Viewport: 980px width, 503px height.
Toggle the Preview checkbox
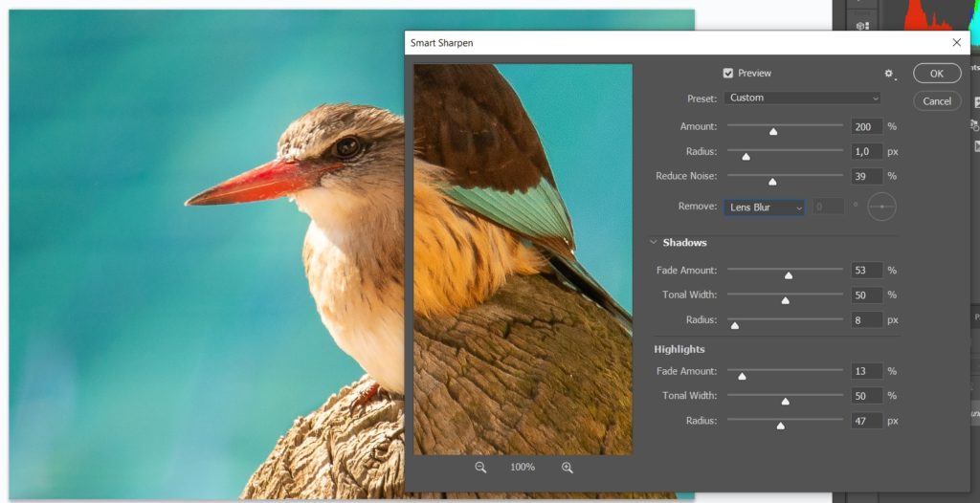click(728, 74)
